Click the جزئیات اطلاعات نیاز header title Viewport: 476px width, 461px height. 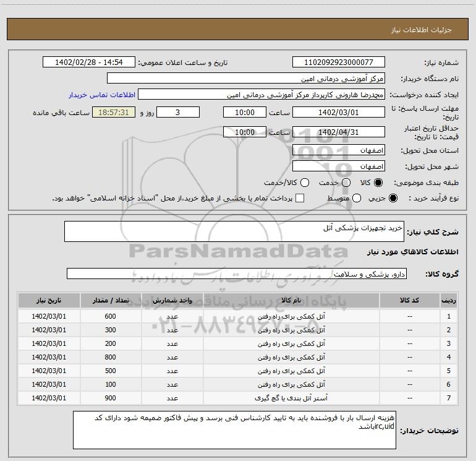422,30
